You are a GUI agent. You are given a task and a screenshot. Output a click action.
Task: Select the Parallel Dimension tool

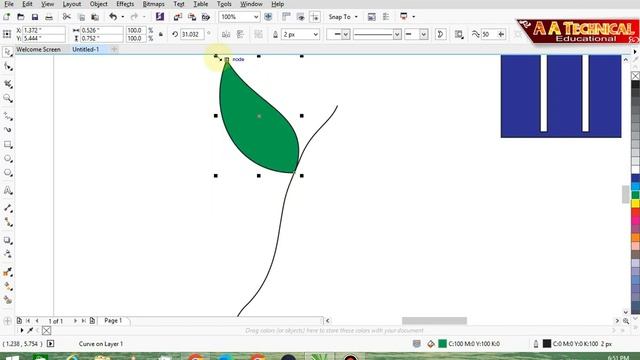[x=8, y=208]
